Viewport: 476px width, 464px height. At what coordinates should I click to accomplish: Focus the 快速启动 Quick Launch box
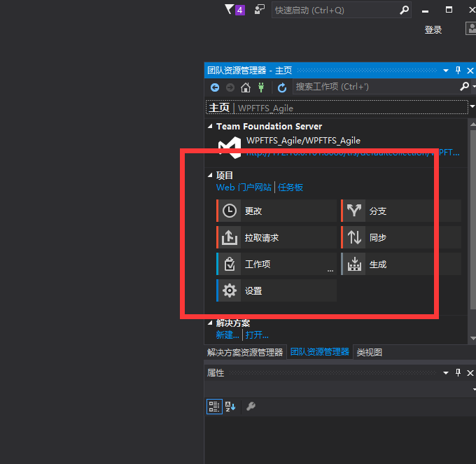[341, 10]
